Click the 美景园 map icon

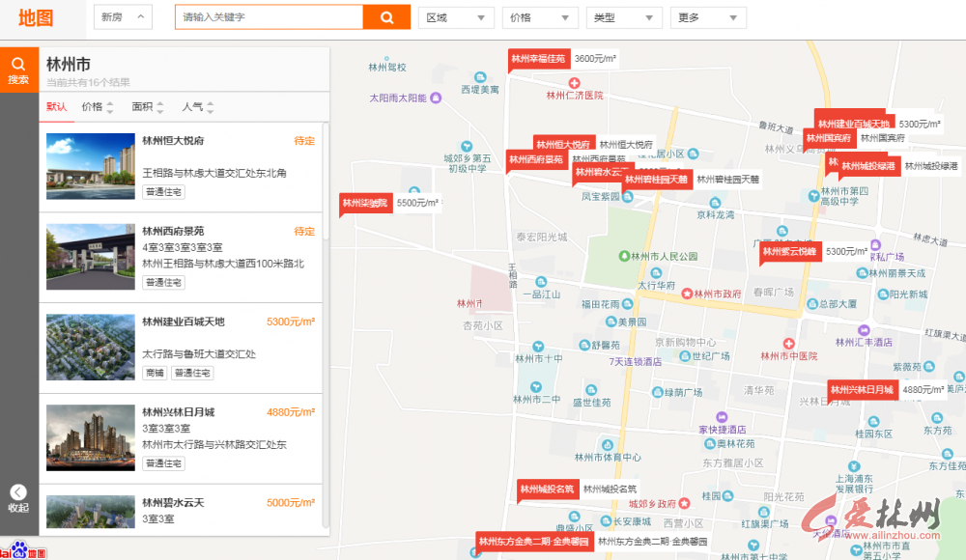pos(611,322)
